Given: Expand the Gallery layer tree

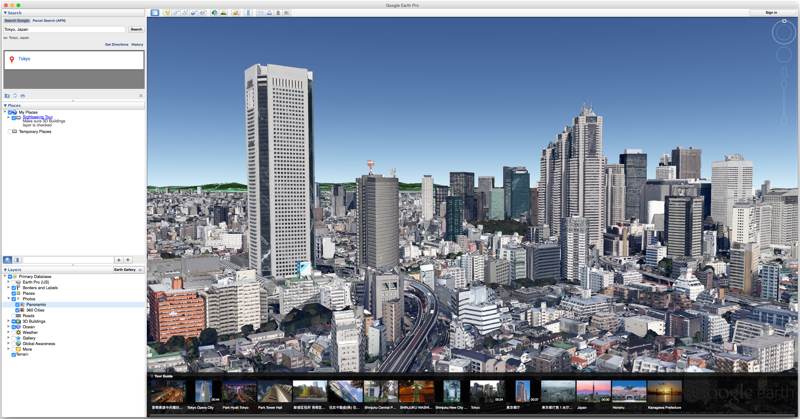Looking at the screenshot, I should pos(8,338).
